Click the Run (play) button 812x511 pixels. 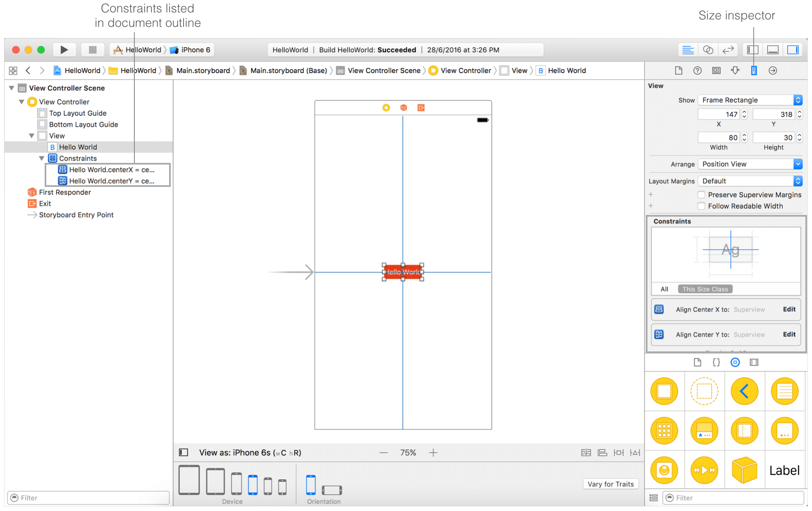(64, 50)
